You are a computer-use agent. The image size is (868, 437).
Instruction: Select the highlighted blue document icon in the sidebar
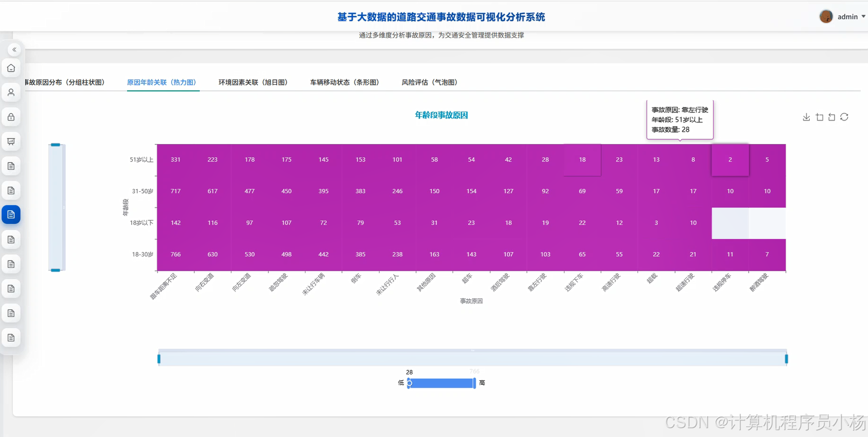pos(11,215)
